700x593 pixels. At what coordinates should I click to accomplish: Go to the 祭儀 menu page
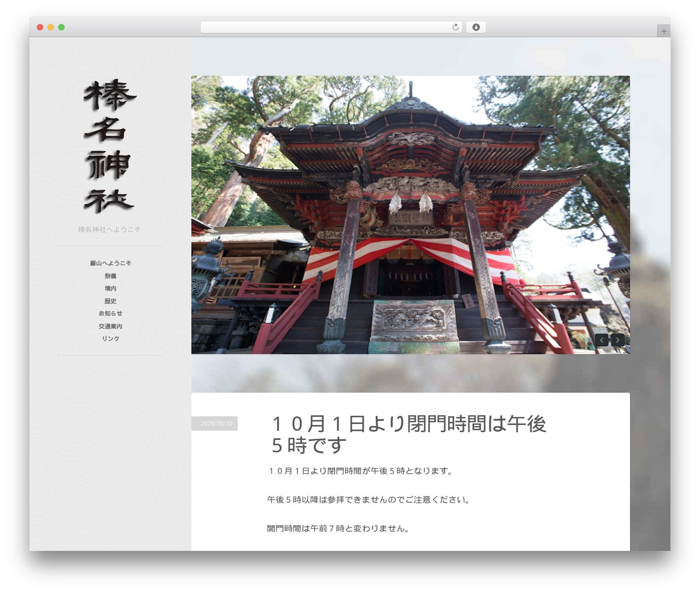tap(110, 276)
